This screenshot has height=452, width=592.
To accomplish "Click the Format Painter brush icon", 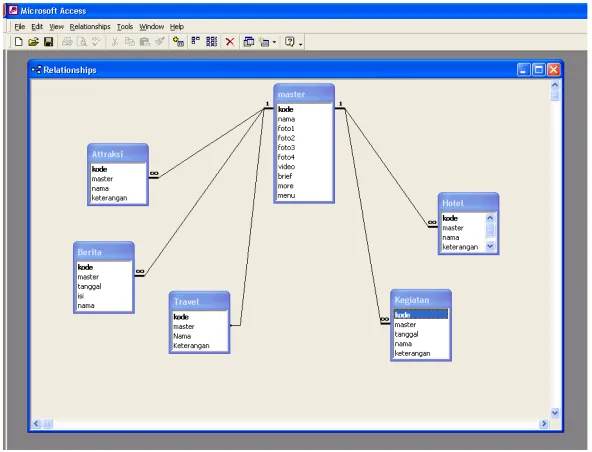I will (x=160, y=42).
